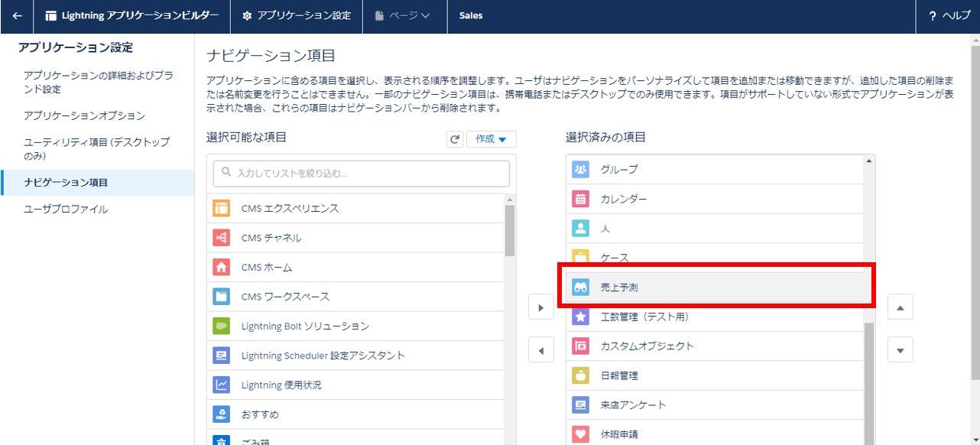The width and height of the screenshot is (980, 445).
Task: Click the CMS チャネル icon
Action: coord(221,238)
